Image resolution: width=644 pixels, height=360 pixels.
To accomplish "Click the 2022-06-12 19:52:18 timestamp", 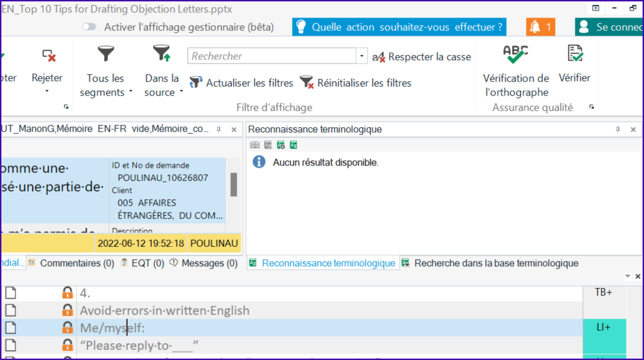I will click(141, 243).
